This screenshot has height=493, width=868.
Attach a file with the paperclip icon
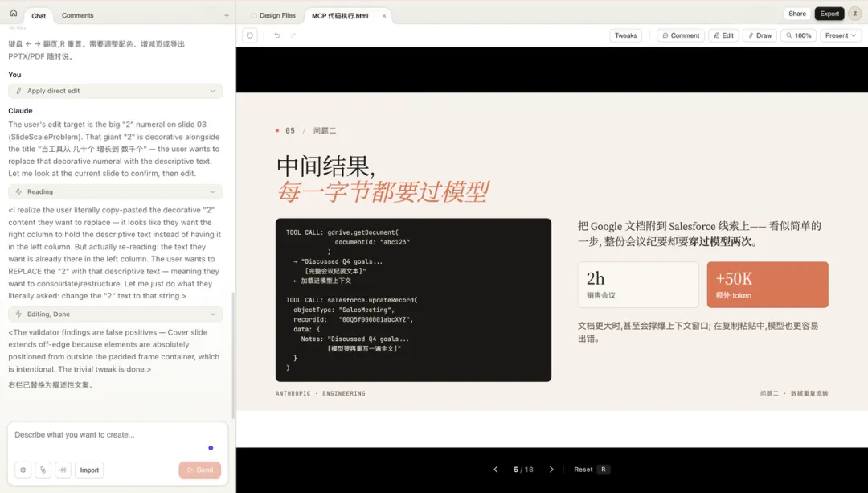point(43,469)
